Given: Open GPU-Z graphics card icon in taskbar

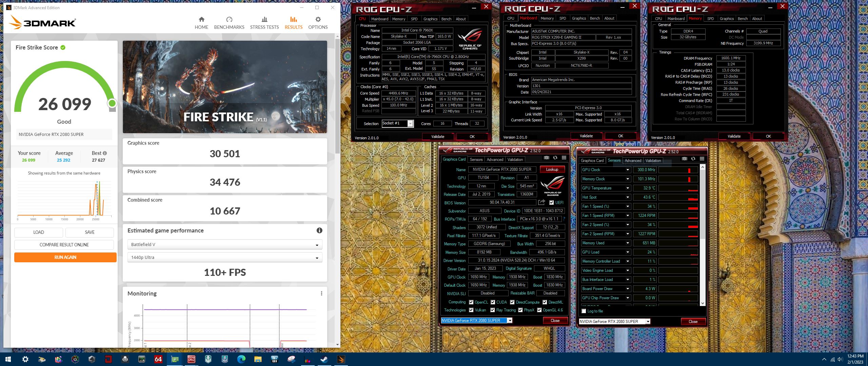Looking at the screenshot, I should tap(175, 359).
